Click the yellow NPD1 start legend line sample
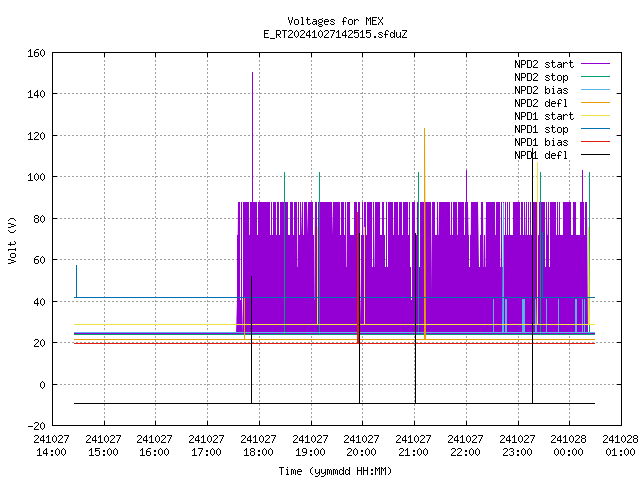 coord(595,116)
